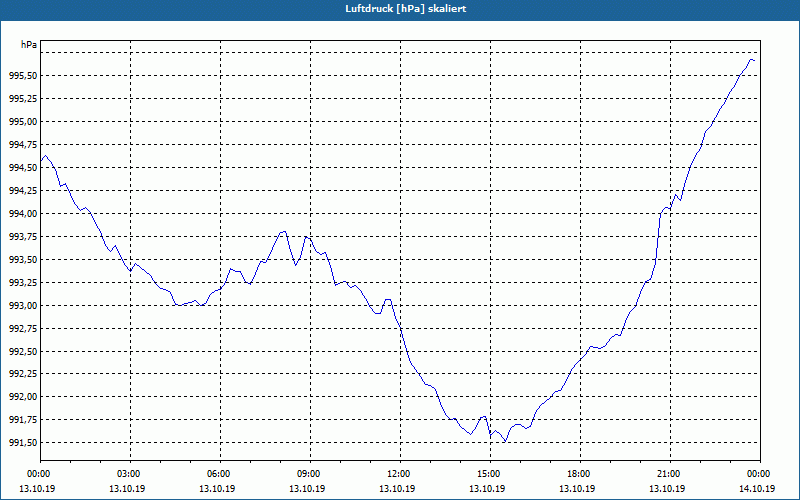800x500 pixels.
Task: Click the 09:00 time label
Action: point(310,474)
